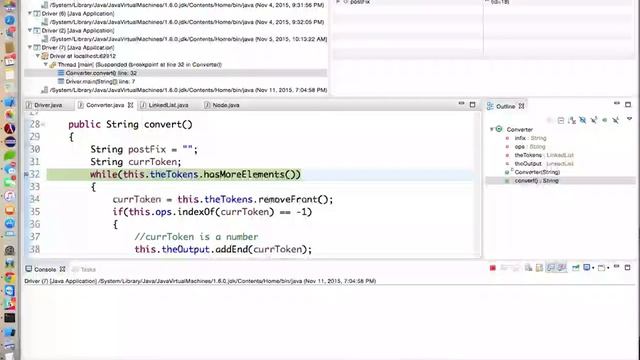640x360 pixels.
Task: Open Eclipse icon in the Dock
Action: click(10, 142)
